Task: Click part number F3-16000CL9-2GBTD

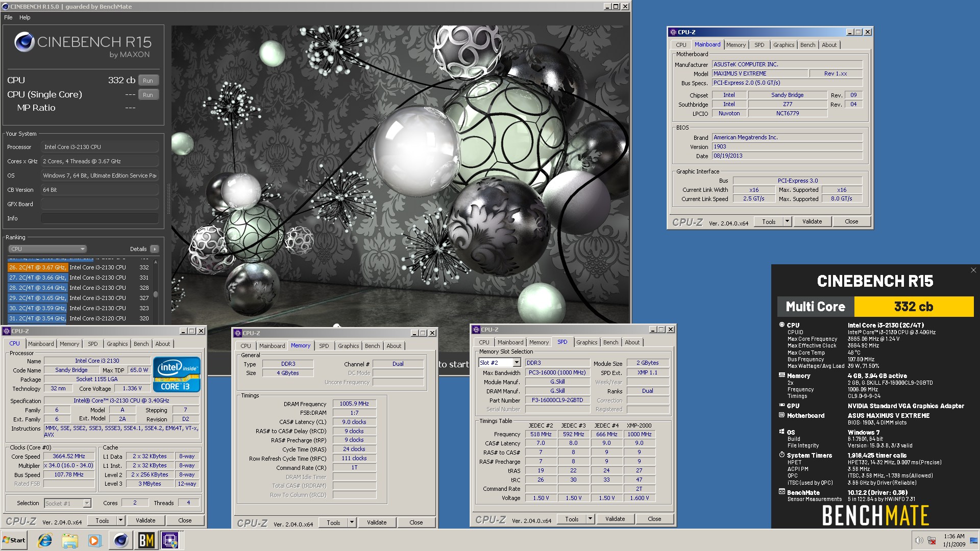Action: pyautogui.click(x=557, y=400)
